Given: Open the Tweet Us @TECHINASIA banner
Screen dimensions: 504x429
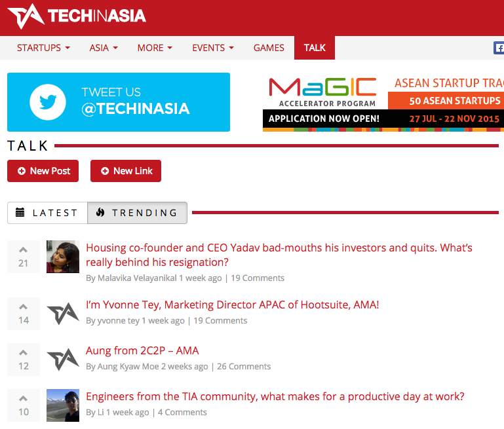Looking at the screenshot, I should click(119, 102).
